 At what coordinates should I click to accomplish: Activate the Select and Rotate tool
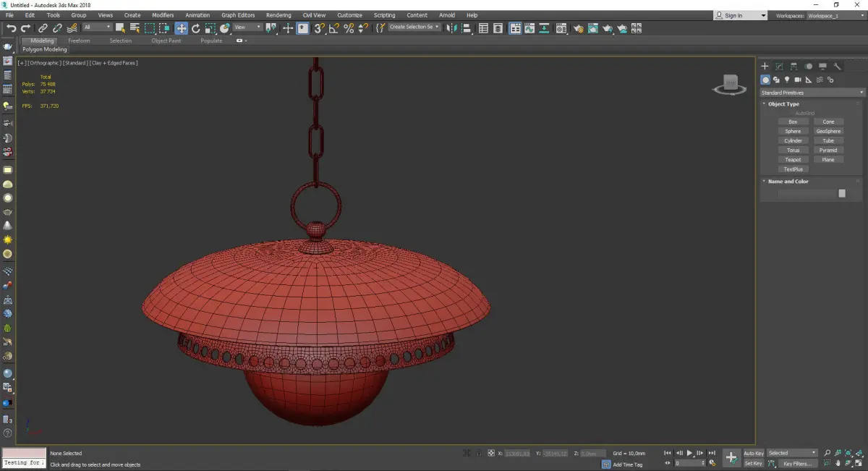point(195,28)
